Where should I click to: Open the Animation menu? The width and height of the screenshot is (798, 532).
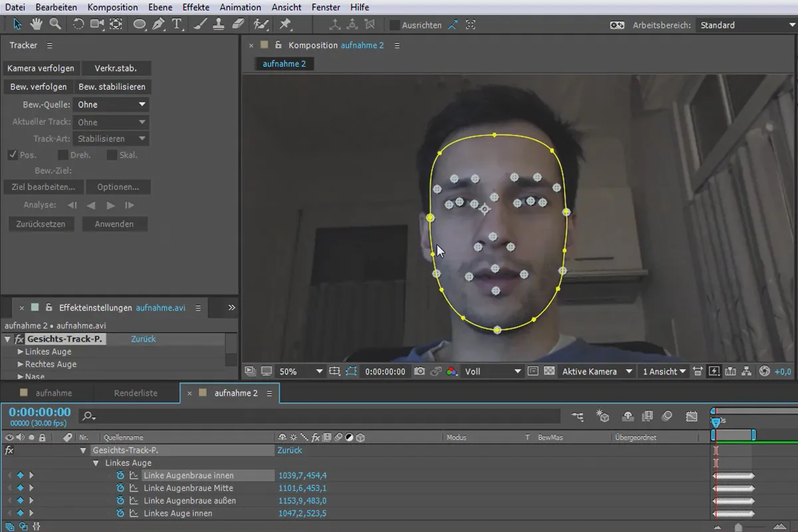pos(240,7)
